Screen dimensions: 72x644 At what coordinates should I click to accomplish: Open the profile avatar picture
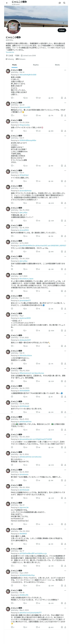tap(13, 27)
